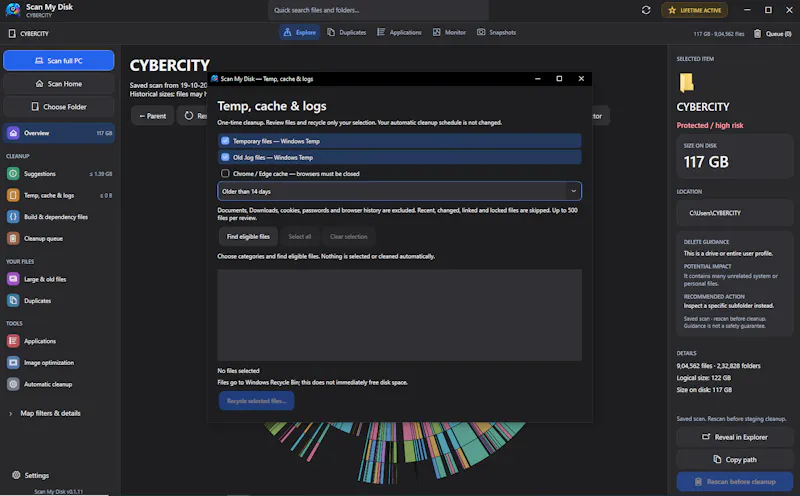The height and width of the screenshot is (496, 800).
Task: Open the Snapshots tab
Action: click(496, 32)
